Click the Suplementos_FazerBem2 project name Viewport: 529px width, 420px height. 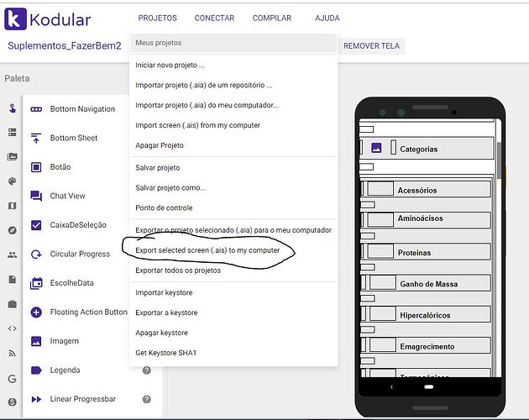click(65, 46)
